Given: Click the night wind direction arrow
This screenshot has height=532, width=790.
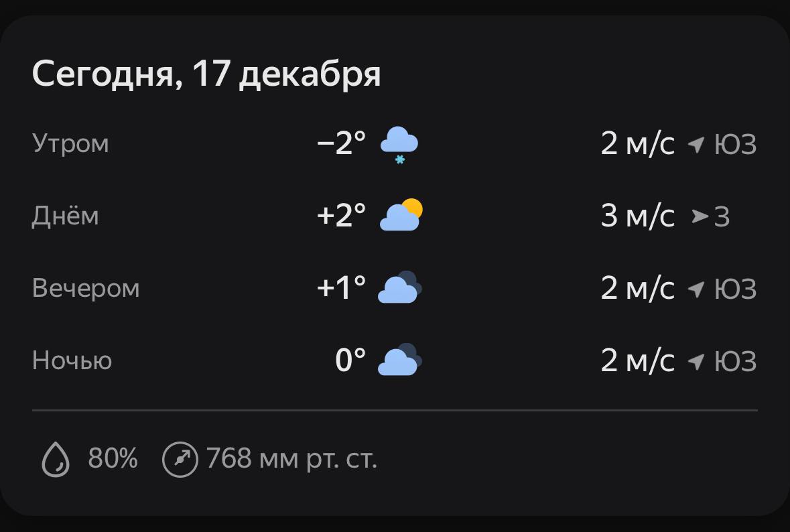Looking at the screenshot, I should click(x=697, y=361).
